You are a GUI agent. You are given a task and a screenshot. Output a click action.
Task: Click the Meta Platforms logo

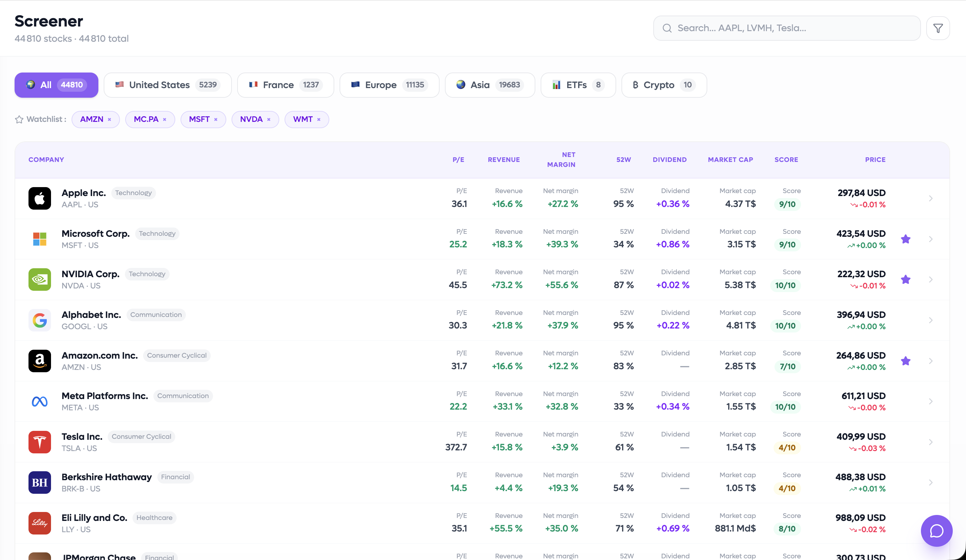point(39,401)
